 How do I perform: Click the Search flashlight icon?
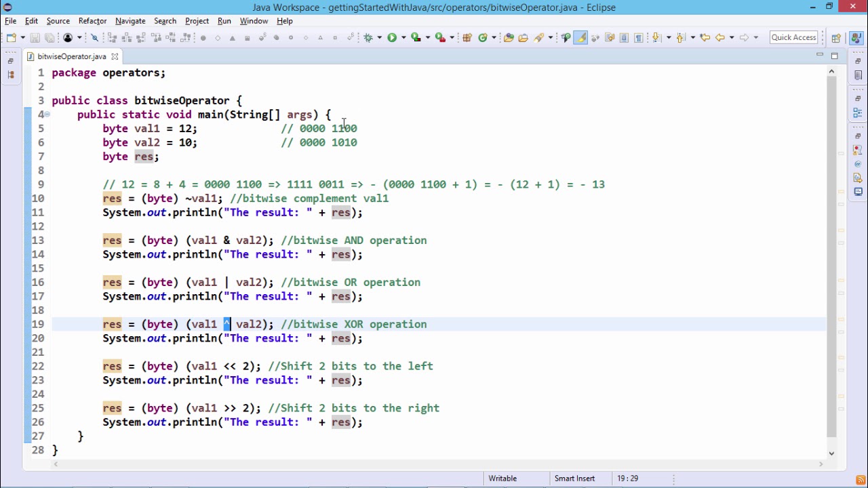(x=539, y=37)
